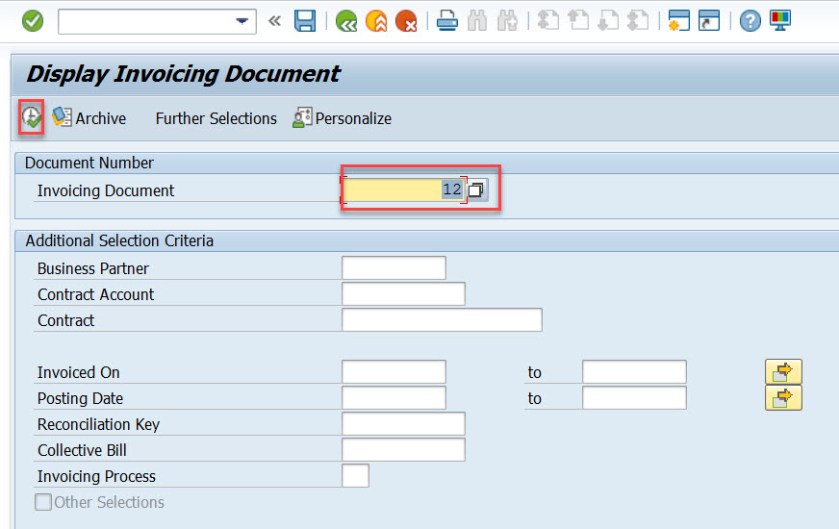Click the Execute clock icon
The height and width of the screenshot is (529, 839).
tap(32, 117)
